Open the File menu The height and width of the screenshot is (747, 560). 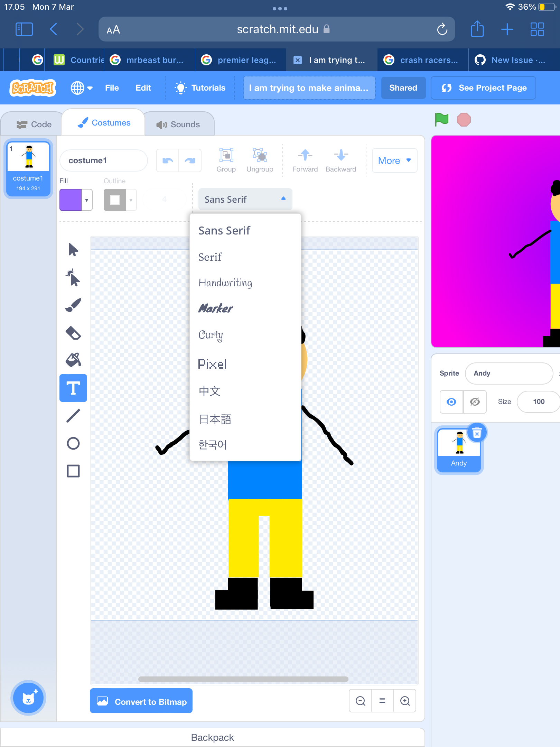112,88
